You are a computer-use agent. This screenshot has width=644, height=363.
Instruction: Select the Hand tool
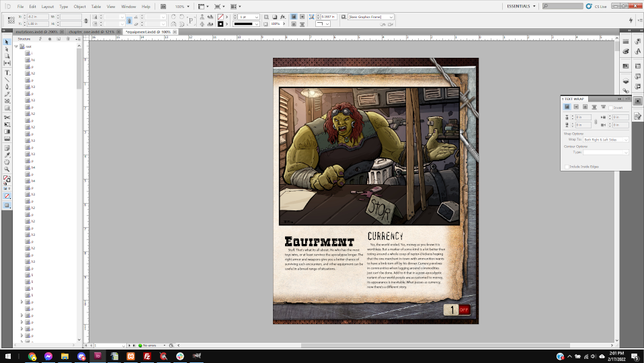coord(7,162)
